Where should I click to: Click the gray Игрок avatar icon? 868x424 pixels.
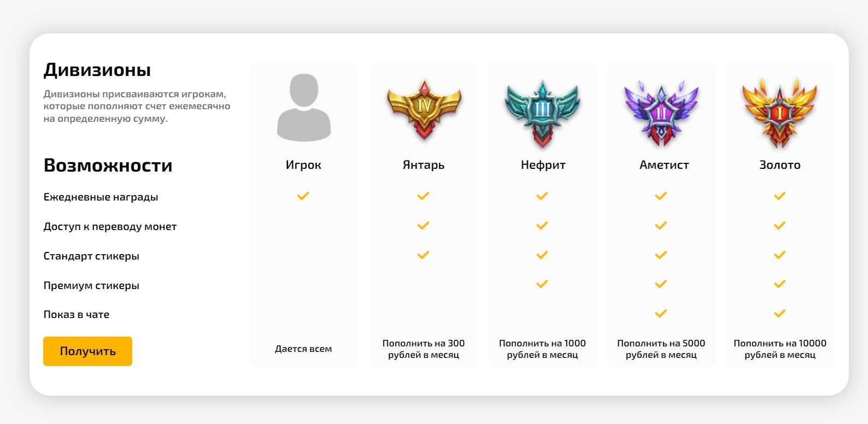pos(304,108)
